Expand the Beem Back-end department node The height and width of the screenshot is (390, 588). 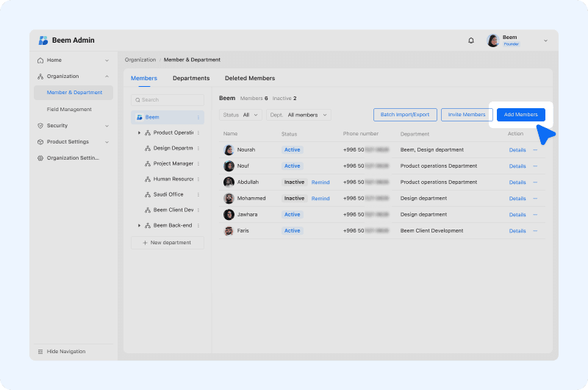[x=139, y=225]
